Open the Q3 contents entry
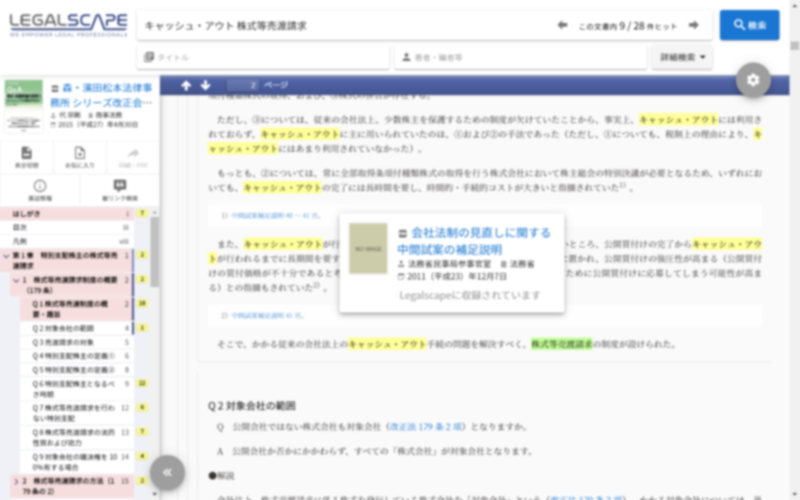800x500 pixels. tap(77, 342)
